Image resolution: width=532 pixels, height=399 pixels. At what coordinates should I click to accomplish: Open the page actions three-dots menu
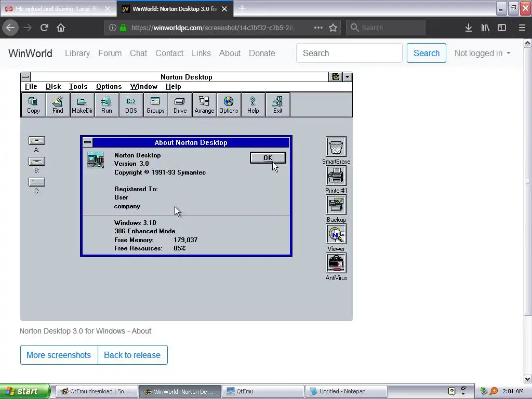318,28
